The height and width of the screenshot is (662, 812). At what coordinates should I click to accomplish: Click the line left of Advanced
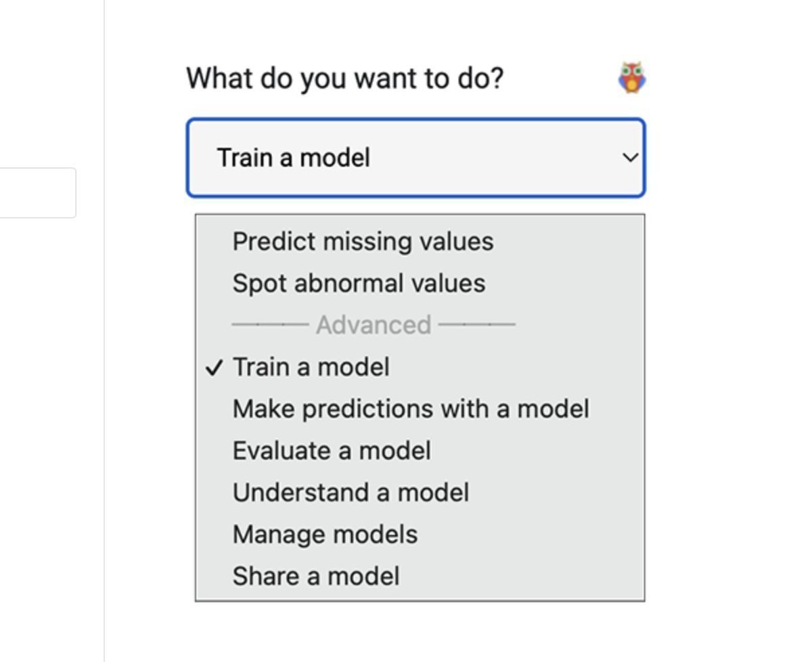(x=270, y=326)
